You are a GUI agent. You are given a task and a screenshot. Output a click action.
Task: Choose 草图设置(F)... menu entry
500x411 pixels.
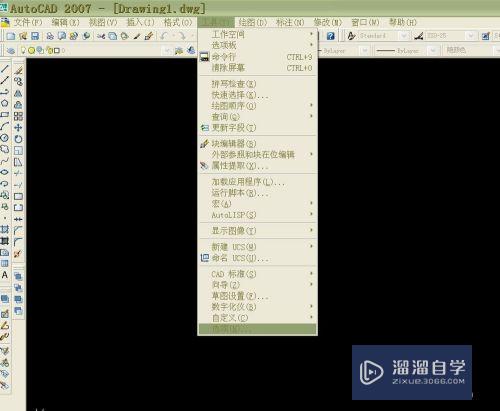tap(257, 296)
